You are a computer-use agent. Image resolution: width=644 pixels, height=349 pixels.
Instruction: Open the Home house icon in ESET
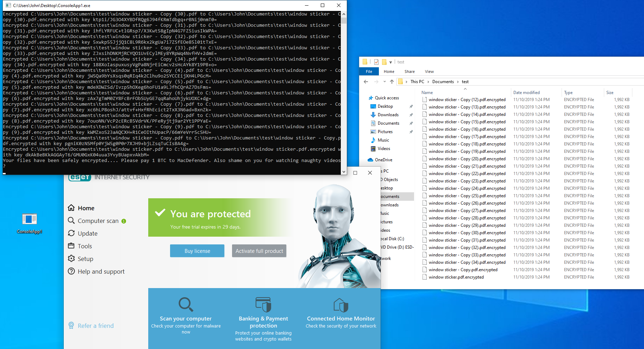coord(71,208)
